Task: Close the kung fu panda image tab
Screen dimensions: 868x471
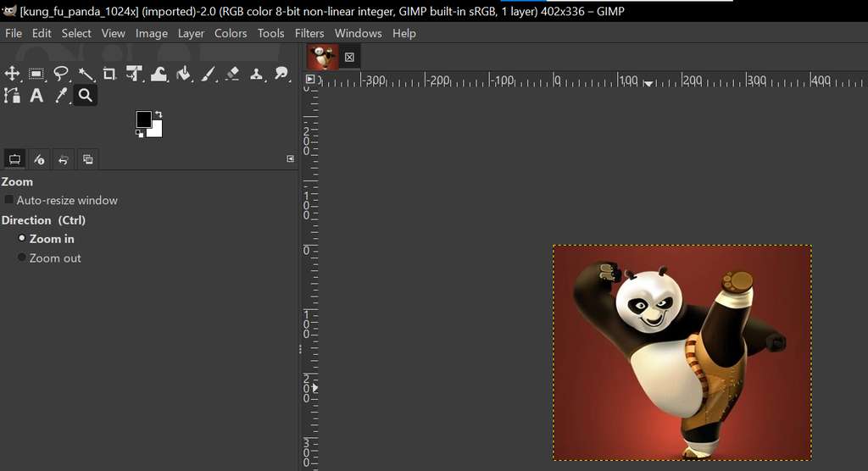Action: [x=349, y=57]
